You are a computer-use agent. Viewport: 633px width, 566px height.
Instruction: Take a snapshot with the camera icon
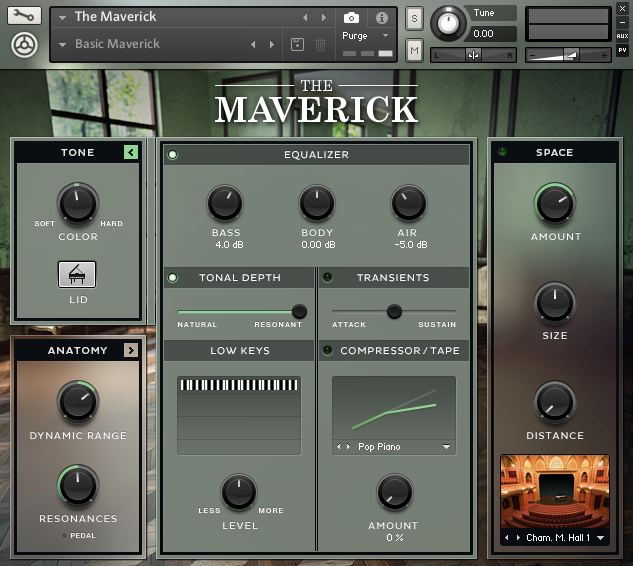tap(351, 18)
